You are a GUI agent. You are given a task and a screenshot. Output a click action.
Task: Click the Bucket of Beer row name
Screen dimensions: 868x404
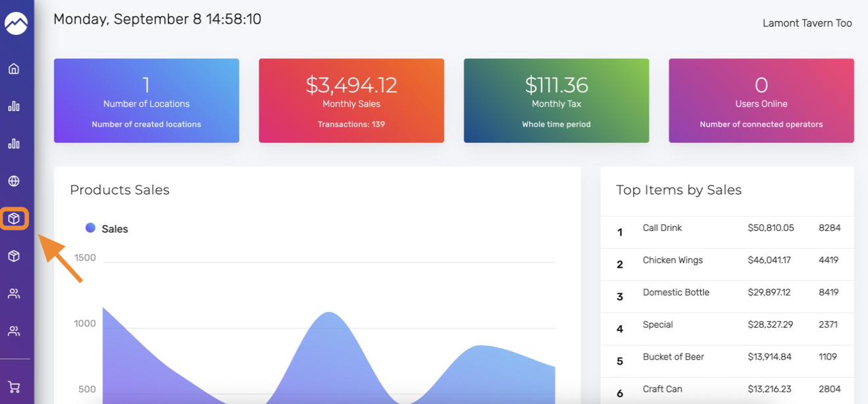[674, 357]
